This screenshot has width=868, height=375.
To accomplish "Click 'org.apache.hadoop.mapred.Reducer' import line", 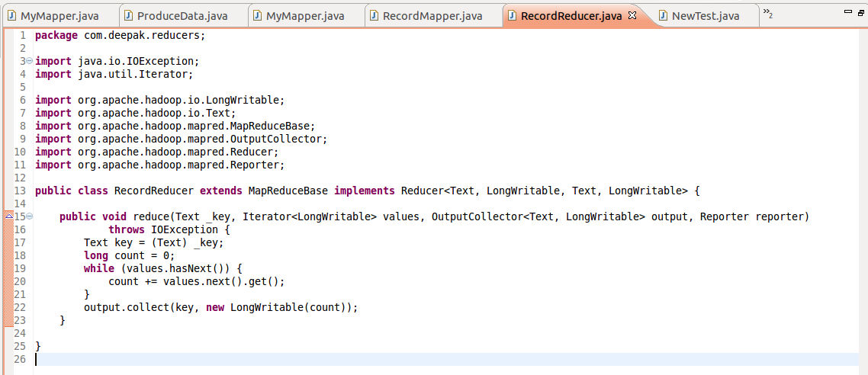I will [x=156, y=152].
